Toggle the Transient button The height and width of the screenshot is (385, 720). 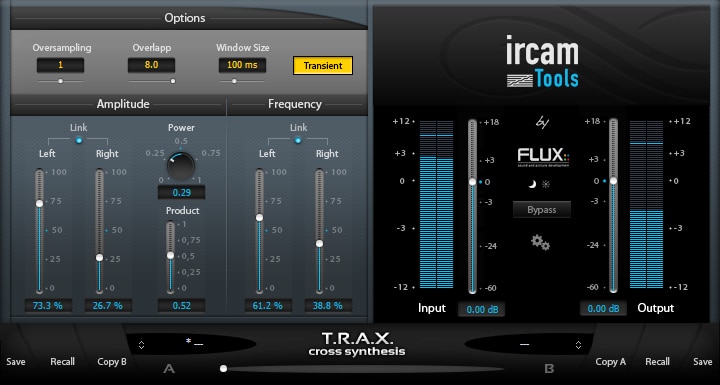pos(323,66)
